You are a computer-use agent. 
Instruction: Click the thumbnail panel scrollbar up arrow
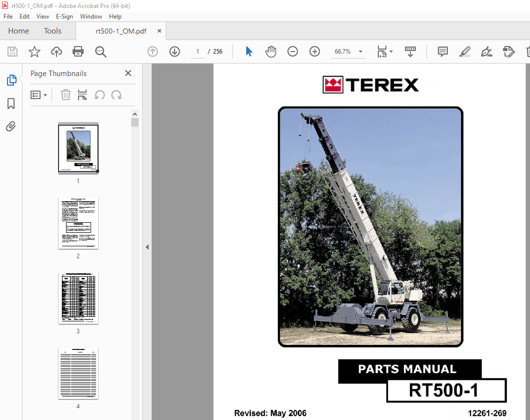135,114
